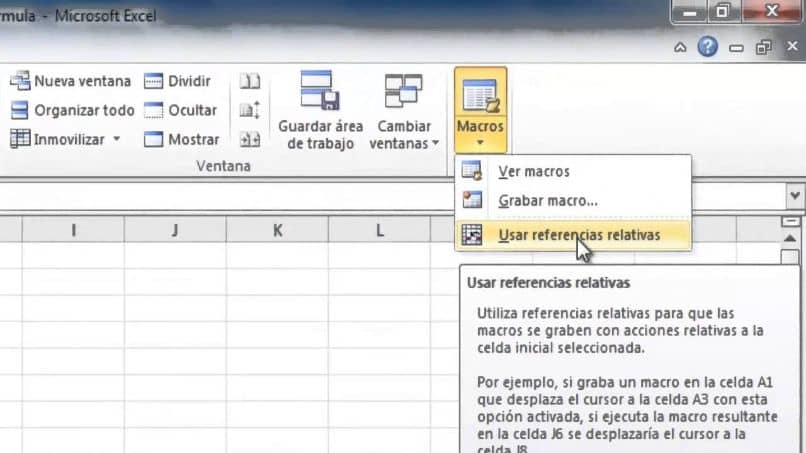Screen dimensions: 806x453
Task: Open a new window with Nueva ventana
Action: (70, 81)
